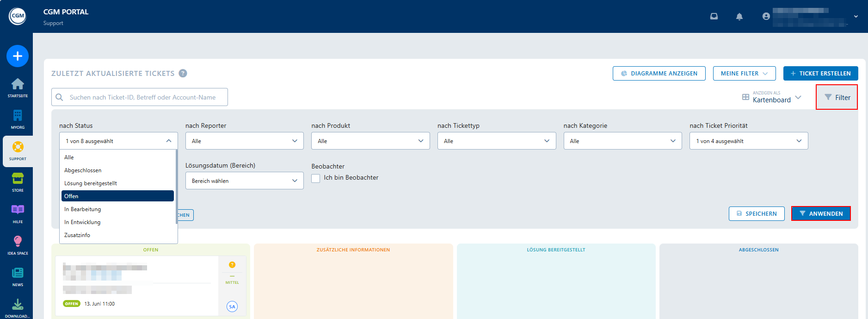The width and height of the screenshot is (868, 319).
Task: Select 'In Bearbeitung' status option
Action: pyautogui.click(x=83, y=209)
